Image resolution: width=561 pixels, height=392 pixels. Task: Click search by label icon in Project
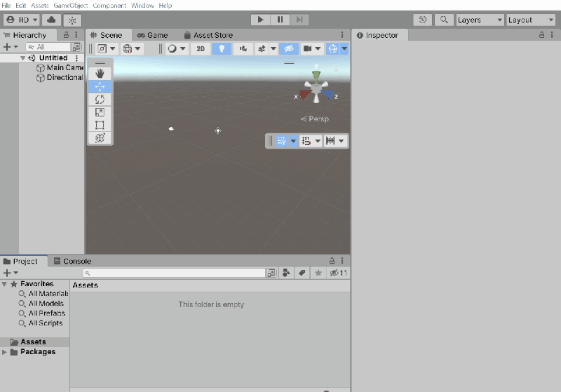[x=302, y=273]
